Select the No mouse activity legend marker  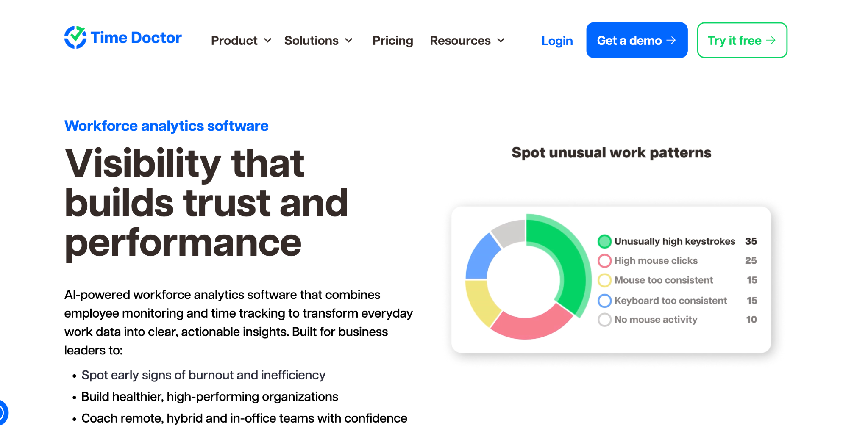pos(604,320)
